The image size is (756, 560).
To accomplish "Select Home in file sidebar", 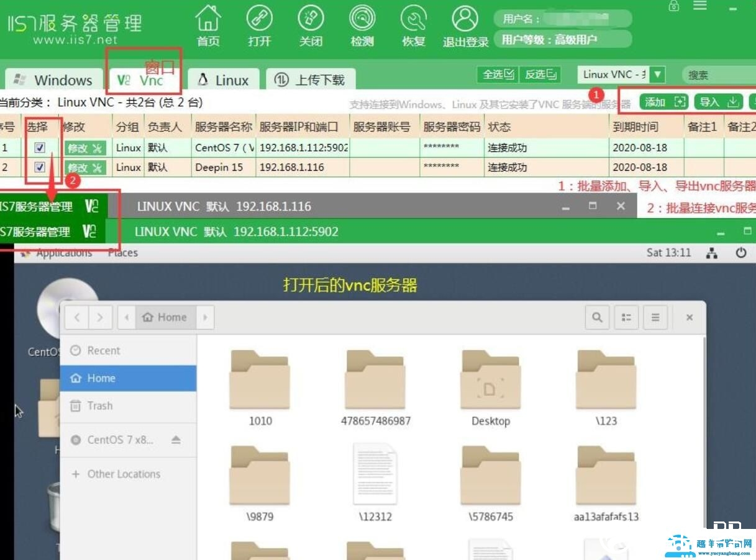I will point(128,378).
